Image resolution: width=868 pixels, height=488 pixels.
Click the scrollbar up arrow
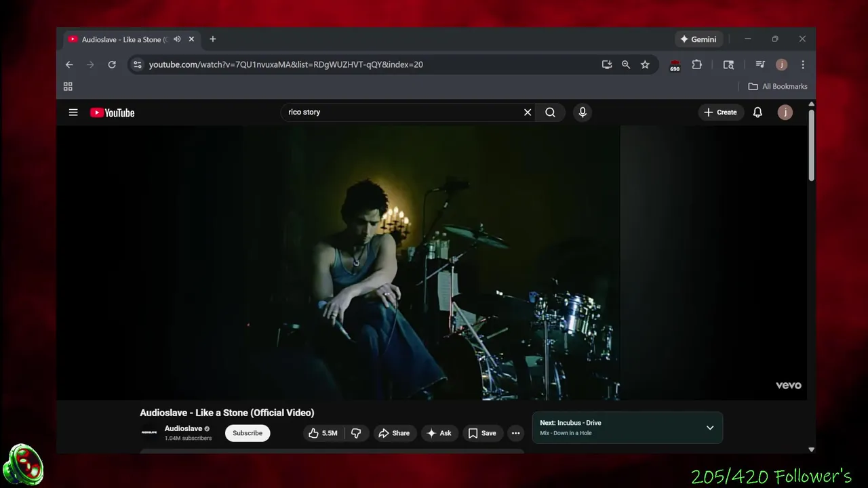[811, 104]
